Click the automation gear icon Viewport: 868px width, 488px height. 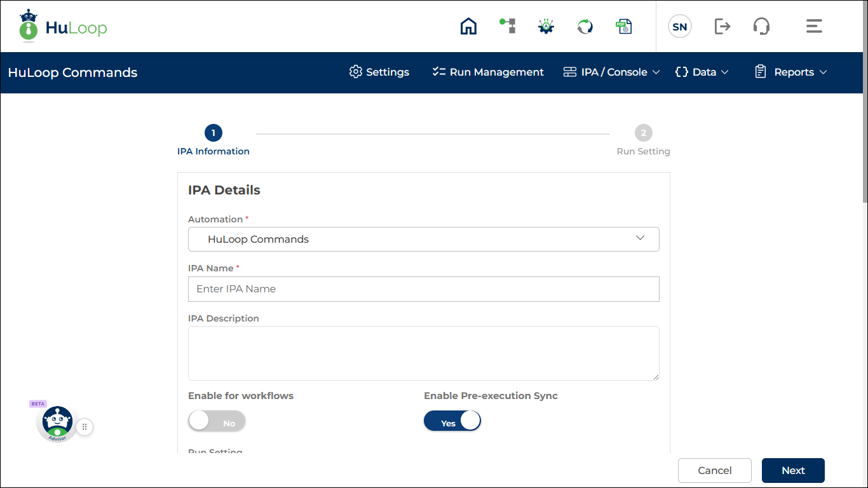(x=546, y=26)
